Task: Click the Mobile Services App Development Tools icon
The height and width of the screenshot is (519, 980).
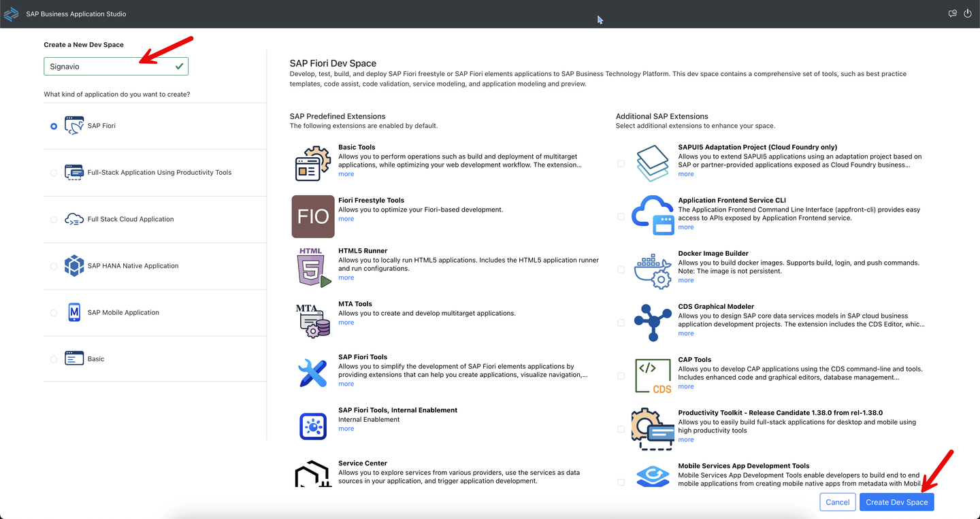Action: 653,475
